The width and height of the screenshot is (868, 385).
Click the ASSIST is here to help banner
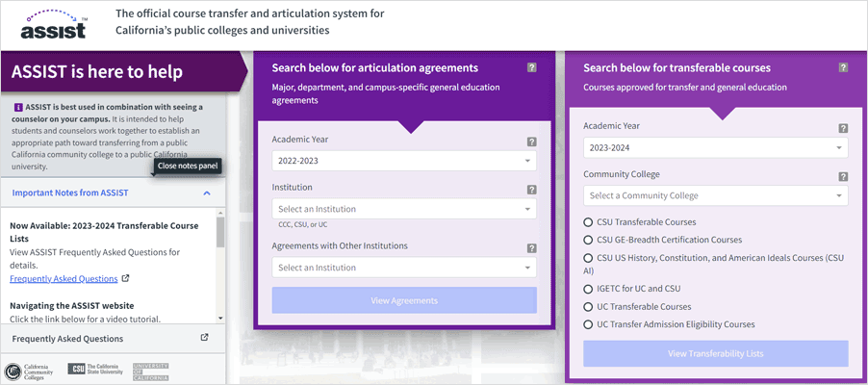pyautogui.click(x=124, y=72)
